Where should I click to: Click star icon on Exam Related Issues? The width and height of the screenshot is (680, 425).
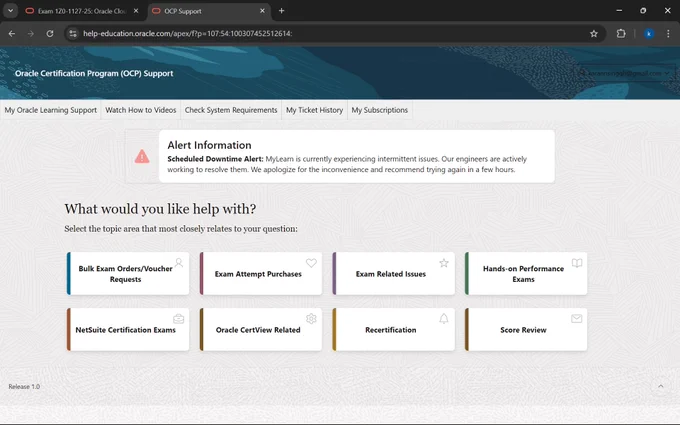(444, 263)
